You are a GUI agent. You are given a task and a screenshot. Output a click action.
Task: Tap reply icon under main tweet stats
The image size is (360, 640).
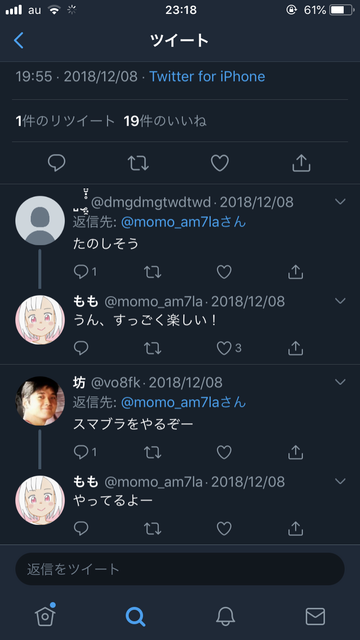coord(56,163)
